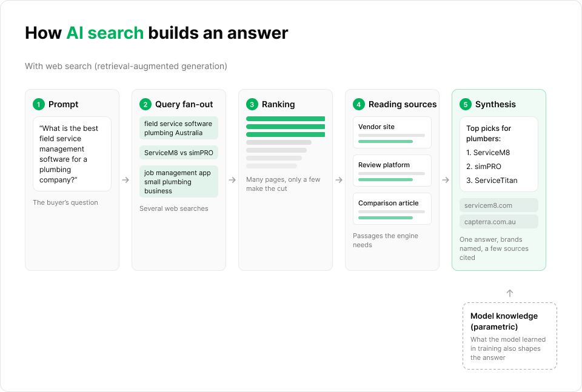The height and width of the screenshot is (392, 582).
Task: Click the "Prompt" heading
Action: tap(63, 104)
